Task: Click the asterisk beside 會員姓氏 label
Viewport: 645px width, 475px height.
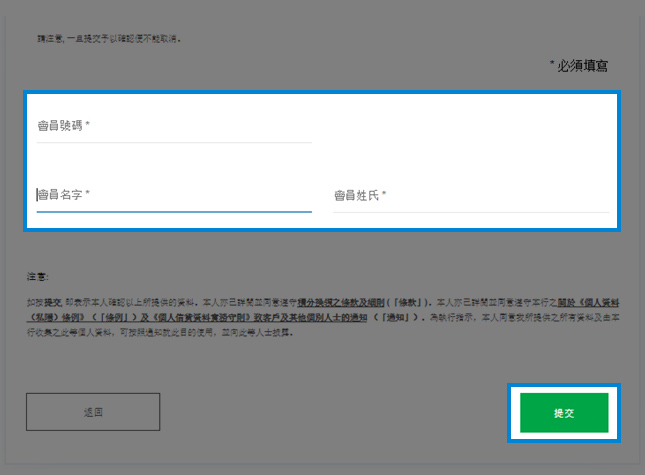Action: click(x=384, y=192)
